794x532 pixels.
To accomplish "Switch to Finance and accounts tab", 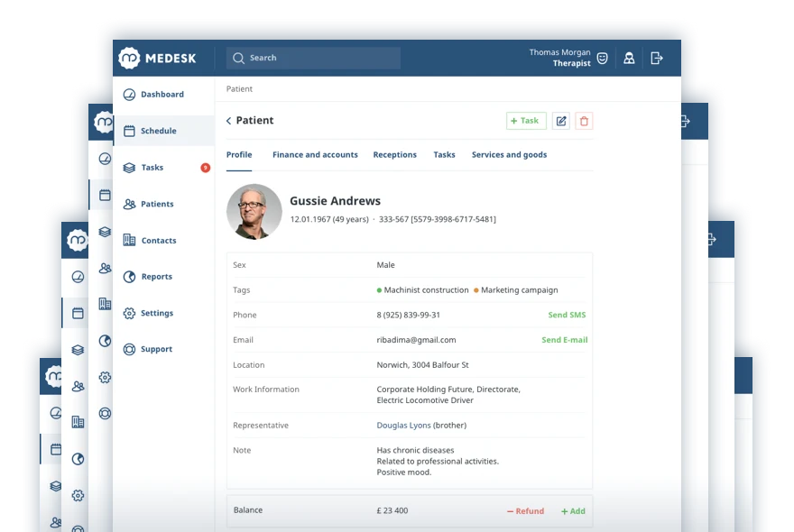I will click(x=315, y=155).
